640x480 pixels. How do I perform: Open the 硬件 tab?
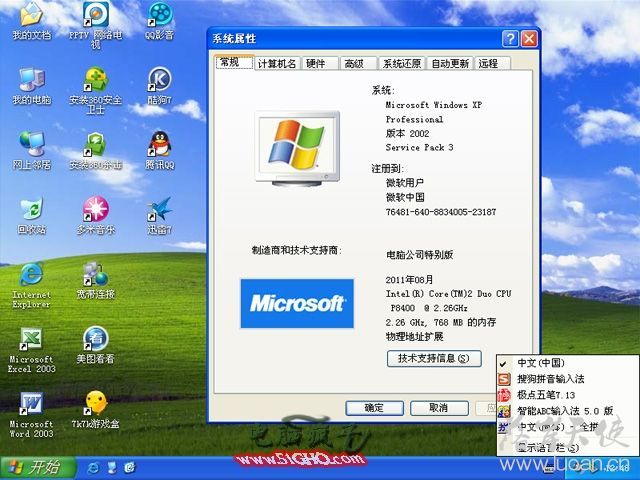320,64
